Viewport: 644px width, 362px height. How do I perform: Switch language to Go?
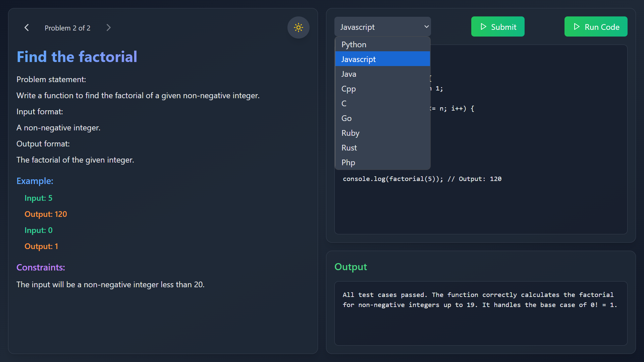pyautogui.click(x=346, y=118)
